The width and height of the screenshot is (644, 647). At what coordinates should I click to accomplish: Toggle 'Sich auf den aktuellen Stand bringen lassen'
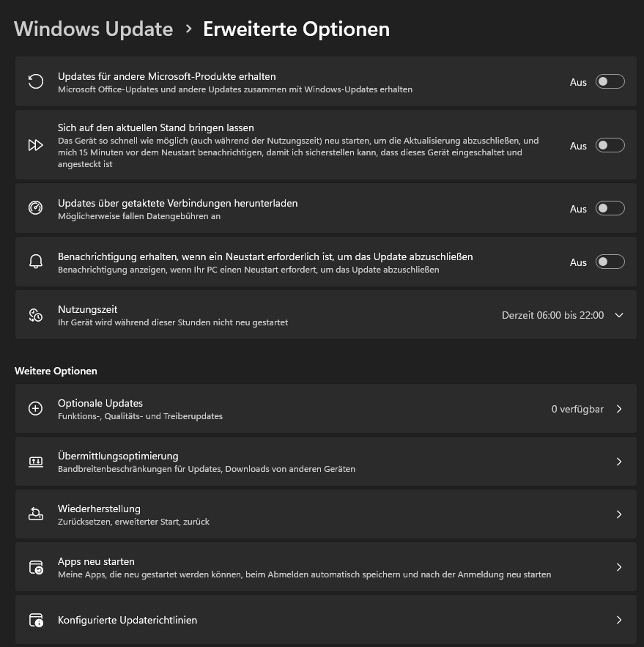[x=610, y=145]
